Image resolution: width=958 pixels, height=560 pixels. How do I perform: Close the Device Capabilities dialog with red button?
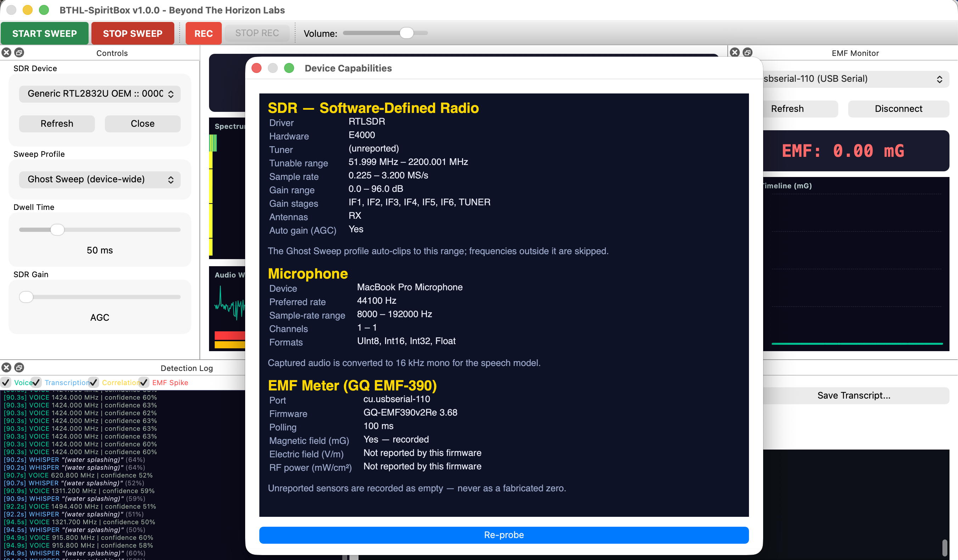tap(257, 68)
